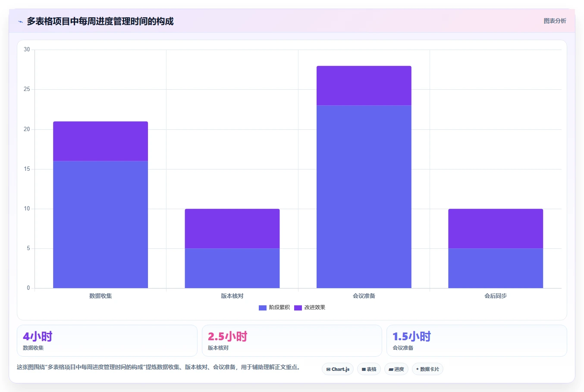The height and width of the screenshot is (392, 584).
Task: Click the "1.5小时" stat value
Action: 411,336
